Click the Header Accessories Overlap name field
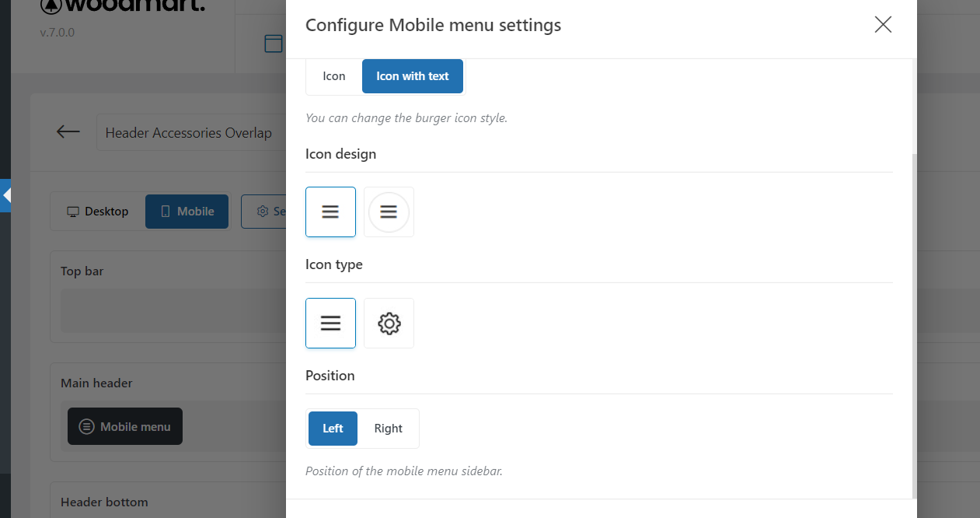Screen dimensions: 980x518 click(190, 133)
